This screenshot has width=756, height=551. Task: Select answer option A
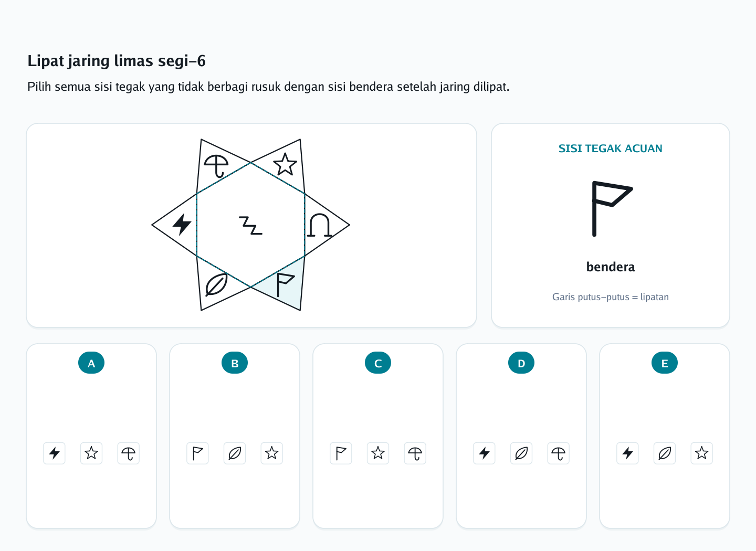pos(91,436)
